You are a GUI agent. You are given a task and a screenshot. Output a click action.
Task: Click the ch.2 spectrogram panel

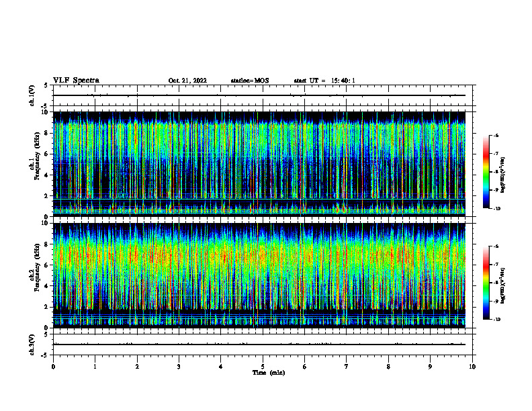click(x=263, y=275)
